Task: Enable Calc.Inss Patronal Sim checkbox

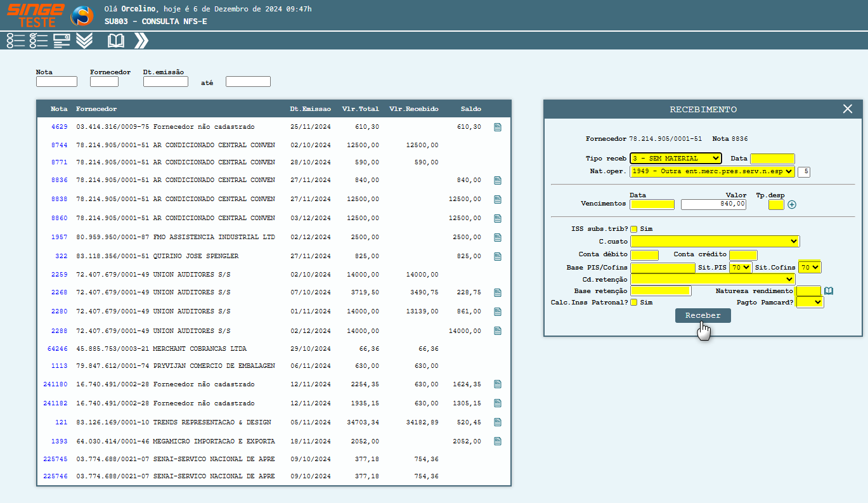Action: [x=634, y=303]
